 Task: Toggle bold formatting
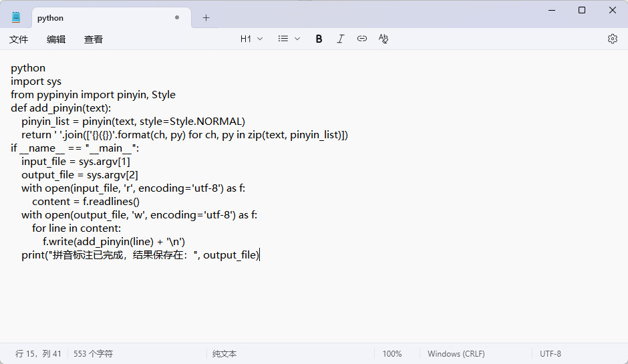[319, 39]
